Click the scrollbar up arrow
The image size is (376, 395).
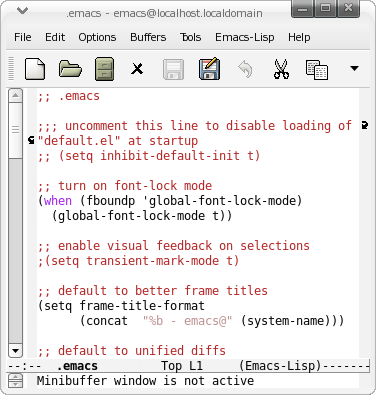[x=15, y=96]
